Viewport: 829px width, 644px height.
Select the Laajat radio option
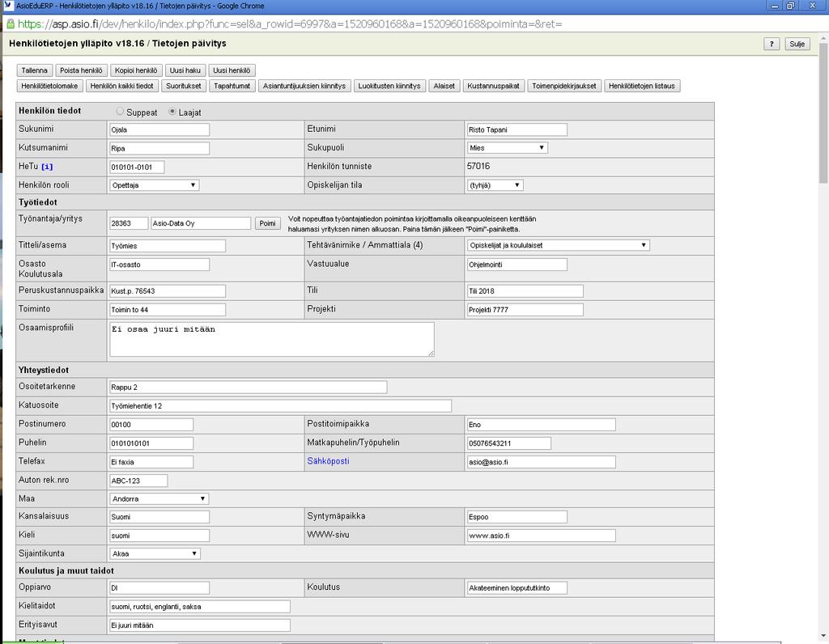pos(172,112)
